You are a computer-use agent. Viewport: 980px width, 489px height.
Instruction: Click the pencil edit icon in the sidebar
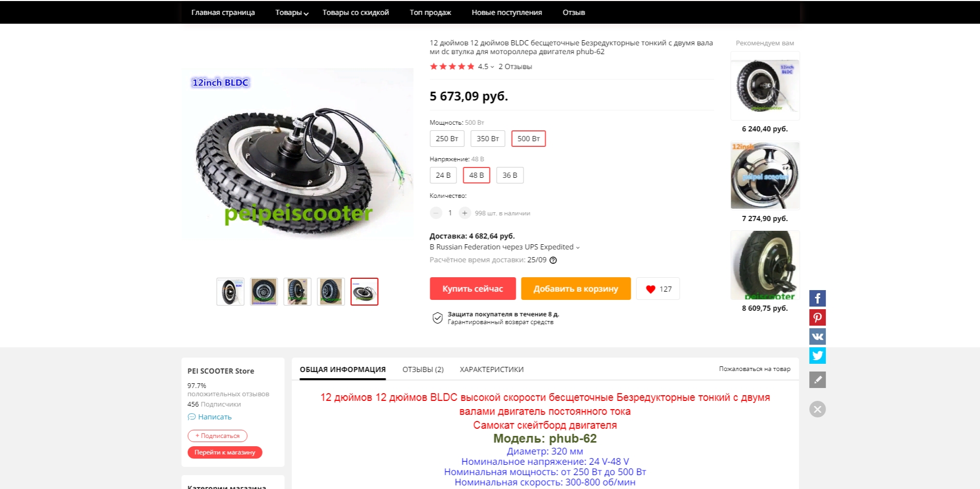click(818, 380)
